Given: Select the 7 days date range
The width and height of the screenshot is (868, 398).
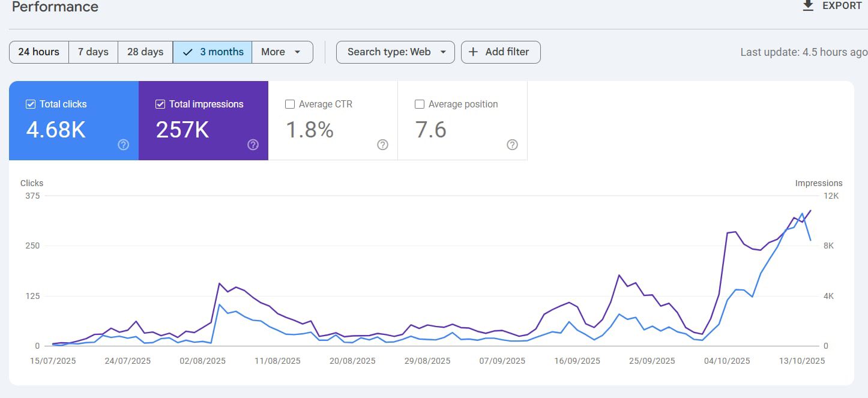Looking at the screenshot, I should (93, 52).
